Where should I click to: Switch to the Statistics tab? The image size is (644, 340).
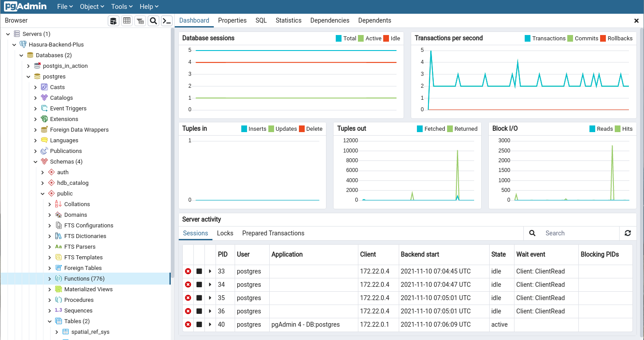point(288,20)
